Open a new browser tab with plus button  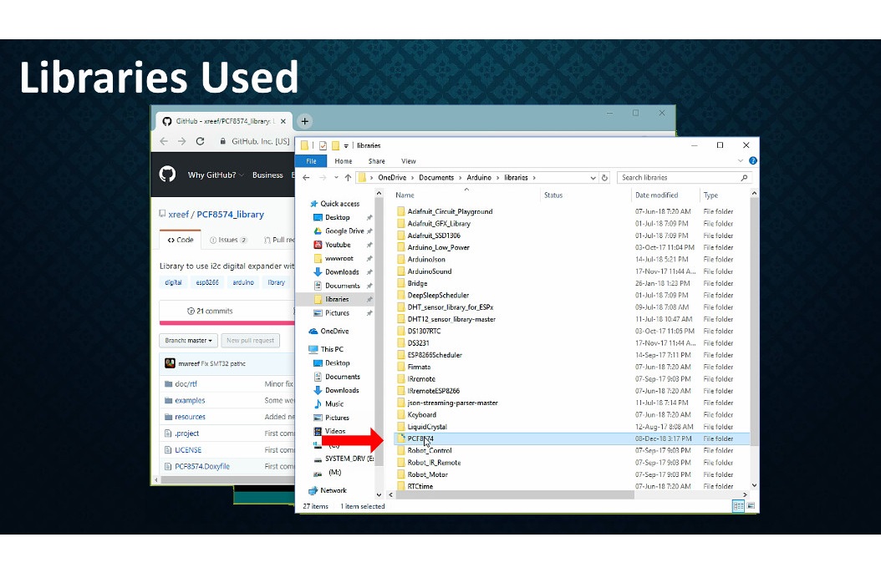[x=304, y=121]
